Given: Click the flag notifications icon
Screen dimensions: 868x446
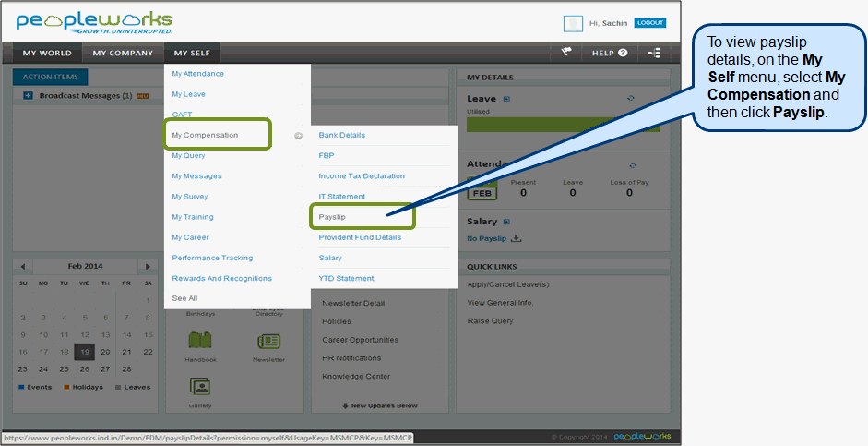Looking at the screenshot, I should pos(565,52).
